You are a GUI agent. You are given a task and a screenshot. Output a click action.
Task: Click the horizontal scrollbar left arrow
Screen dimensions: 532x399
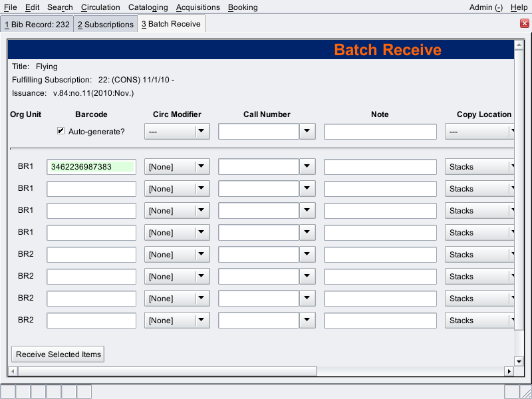(x=13, y=371)
